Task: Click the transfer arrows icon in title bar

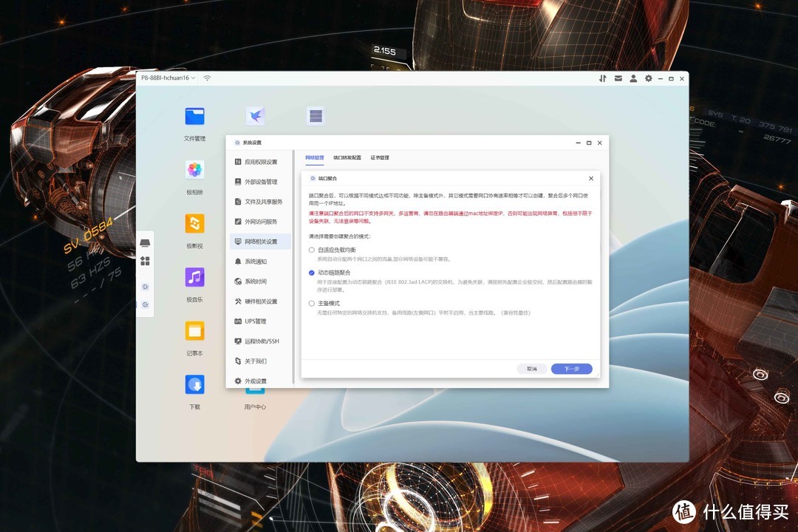Action: (603, 78)
